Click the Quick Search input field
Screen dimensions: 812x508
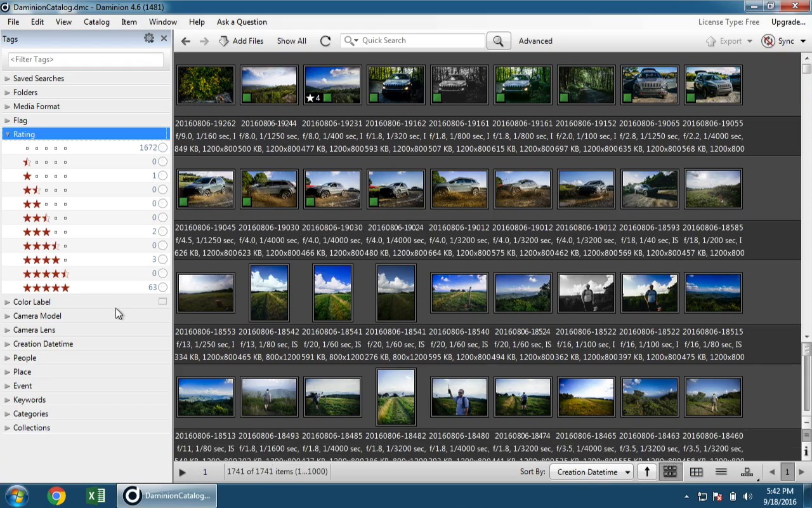tap(420, 41)
